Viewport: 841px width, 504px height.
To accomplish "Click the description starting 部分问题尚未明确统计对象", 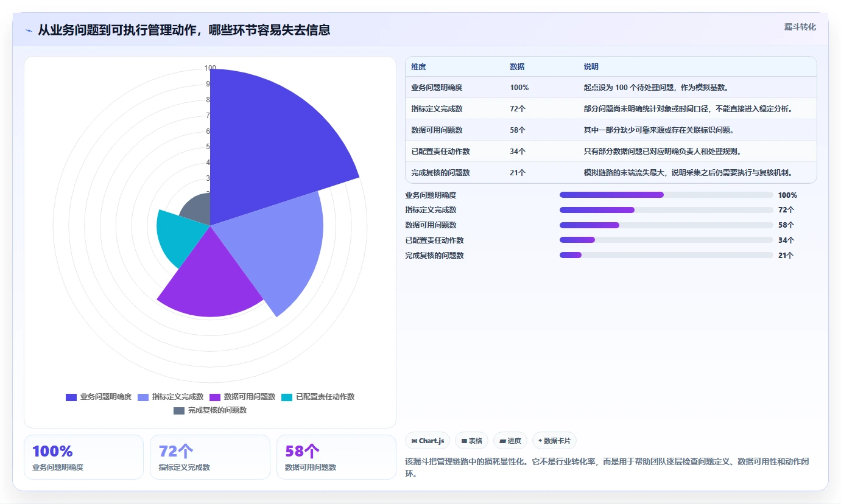I will click(688, 109).
